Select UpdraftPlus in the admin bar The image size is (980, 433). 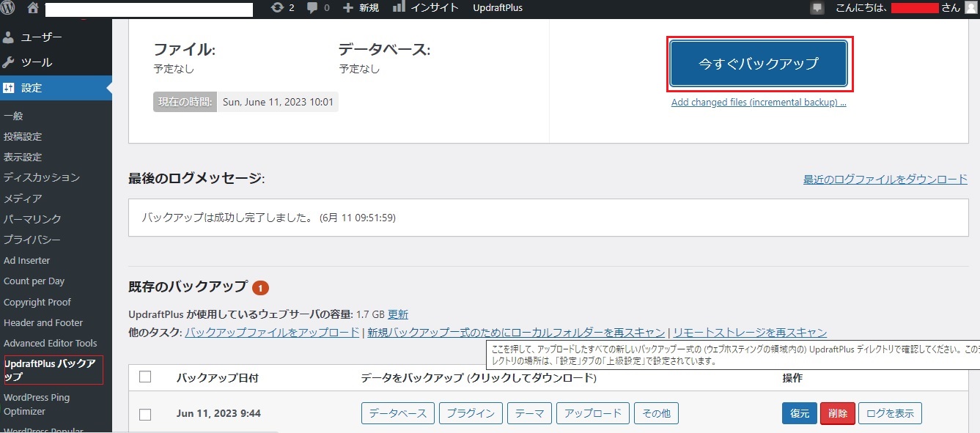click(x=498, y=8)
